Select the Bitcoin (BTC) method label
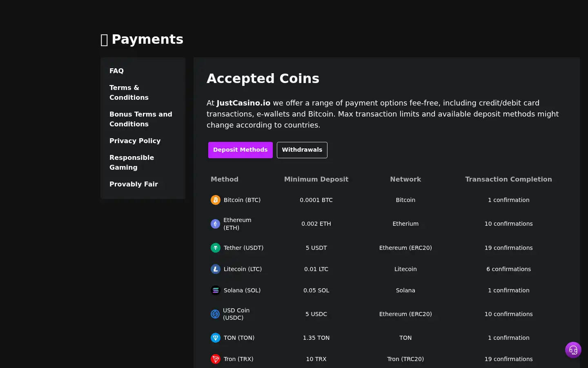588x368 pixels. click(x=242, y=200)
